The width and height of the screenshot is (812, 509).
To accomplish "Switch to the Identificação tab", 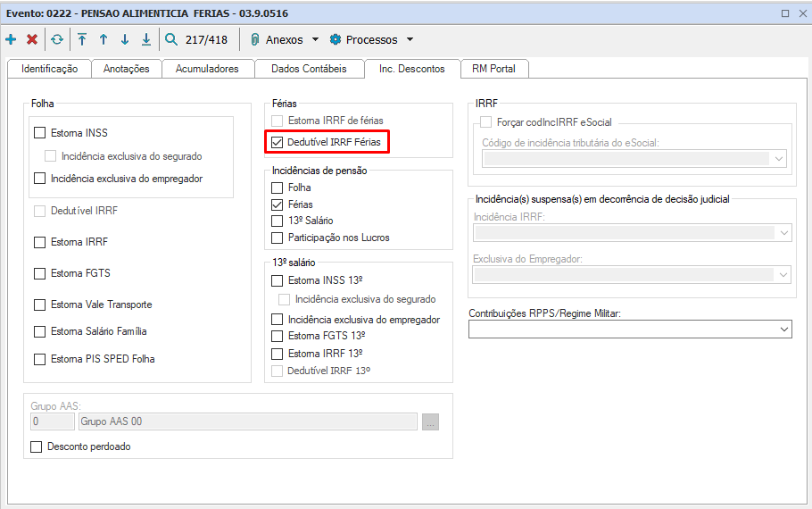I will click(50, 69).
